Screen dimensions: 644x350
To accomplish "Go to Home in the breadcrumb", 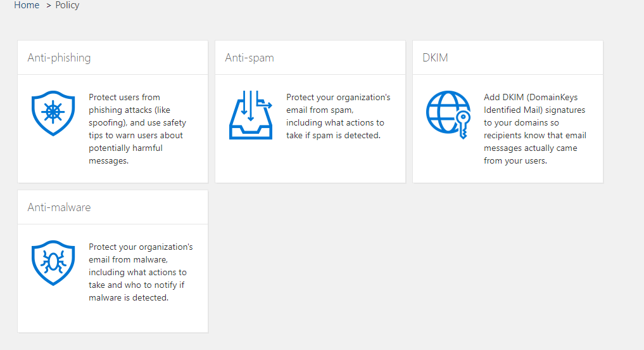I will click(x=27, y=5).
